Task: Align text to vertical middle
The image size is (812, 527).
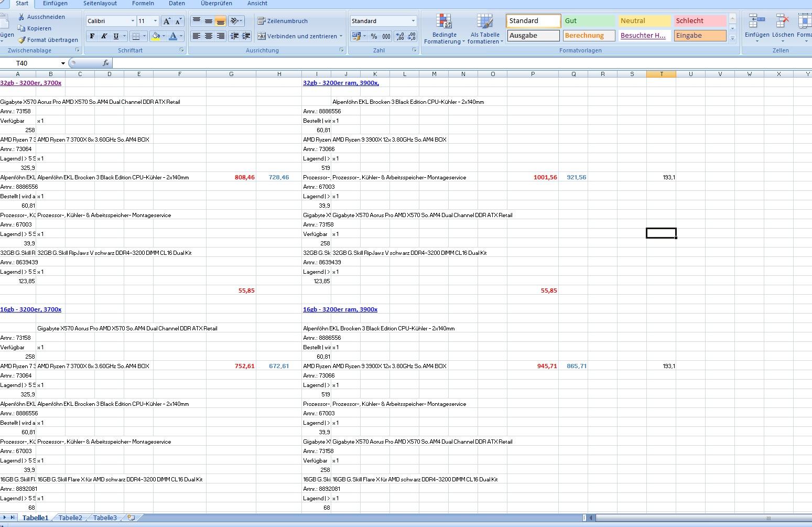Action: click(x=209, y=21)
